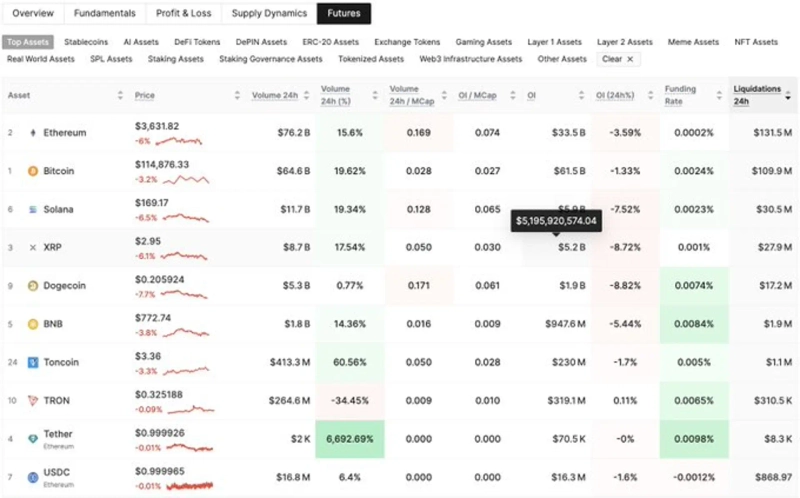Toggle the Stablecoins filter chip
Screen dimensions: 800x498
[x=86, y=42]
